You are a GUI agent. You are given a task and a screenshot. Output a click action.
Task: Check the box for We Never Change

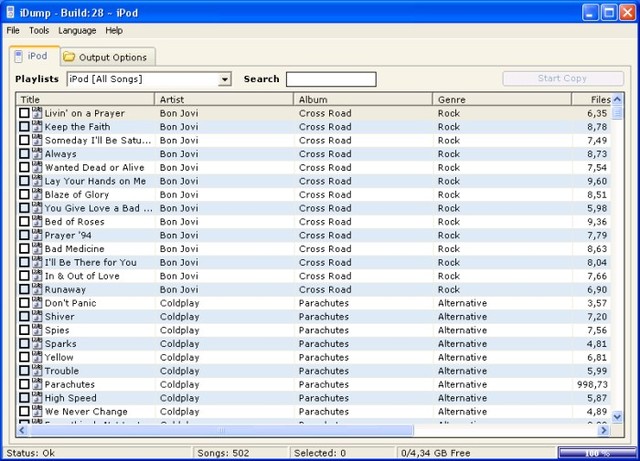[24, 411]
